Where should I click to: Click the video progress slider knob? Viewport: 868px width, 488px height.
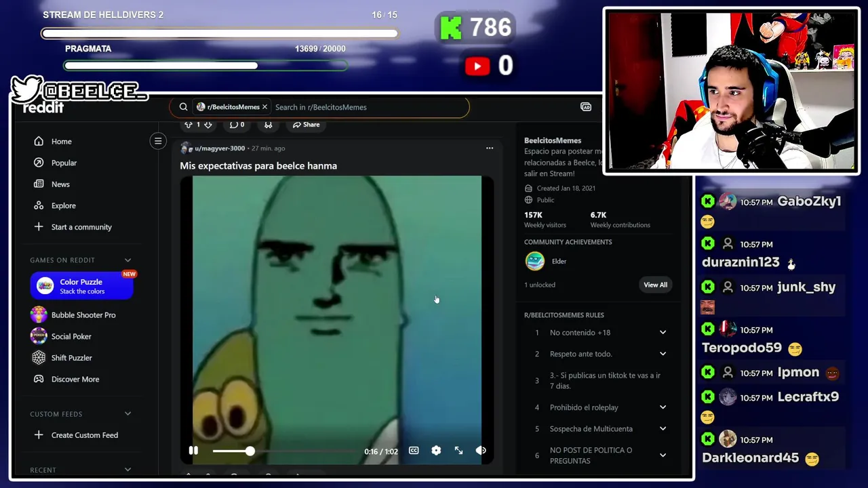250,451
